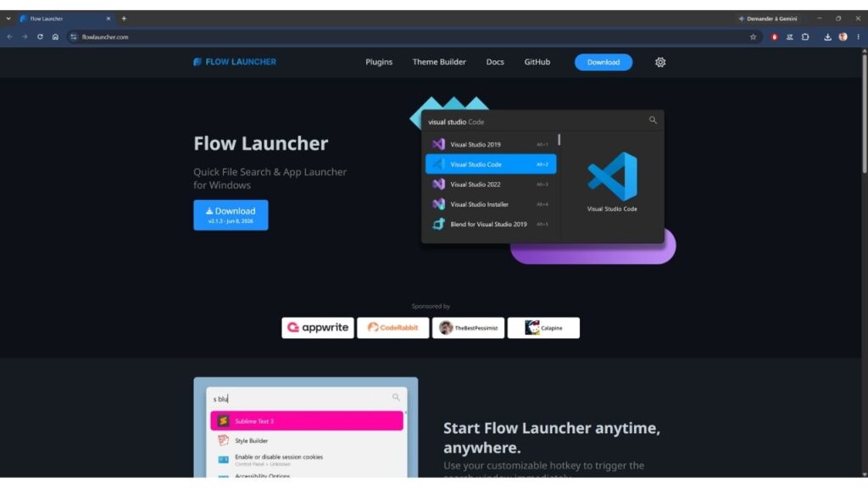Click the Blend for Visual Studio 2019 icon
Screen dimensions: 868x488
point(438,224)
